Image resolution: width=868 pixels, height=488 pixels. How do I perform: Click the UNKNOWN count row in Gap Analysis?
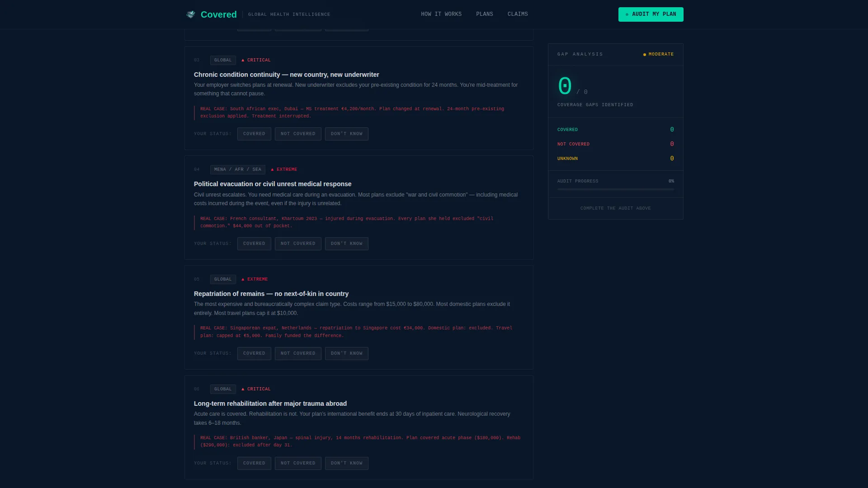click(x=616, y=159)
